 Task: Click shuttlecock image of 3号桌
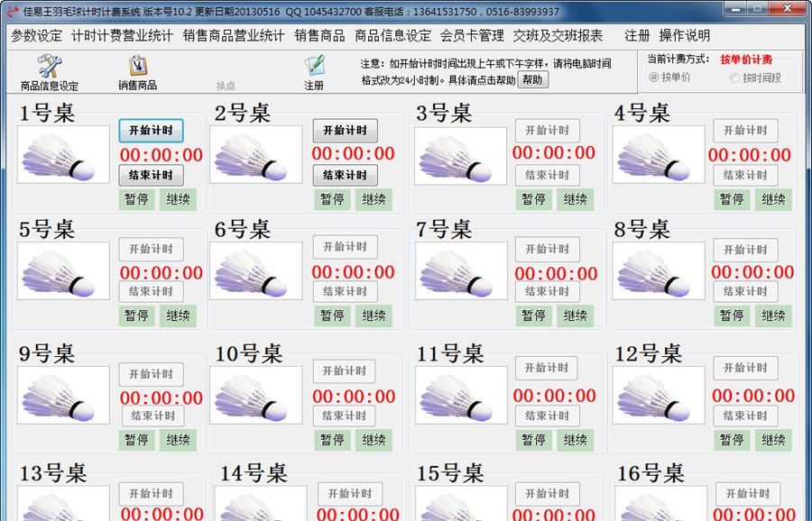click(x=460, y=156)
